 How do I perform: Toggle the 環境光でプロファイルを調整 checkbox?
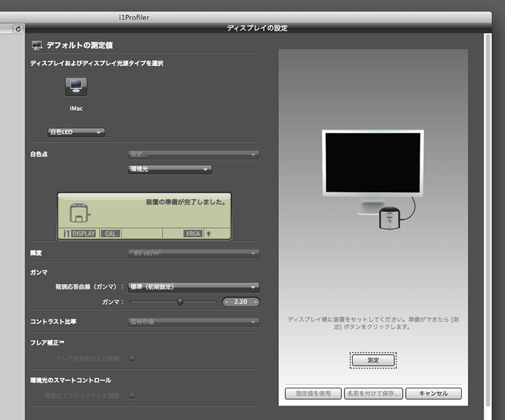point(131,395)
